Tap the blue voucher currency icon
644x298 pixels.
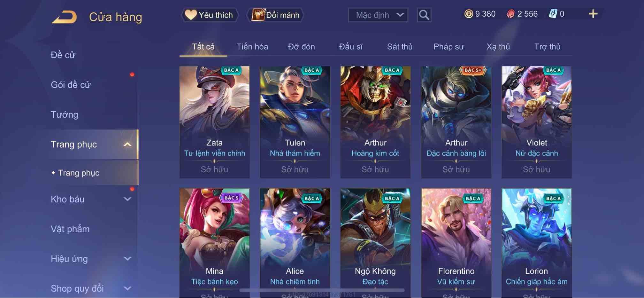553,14
